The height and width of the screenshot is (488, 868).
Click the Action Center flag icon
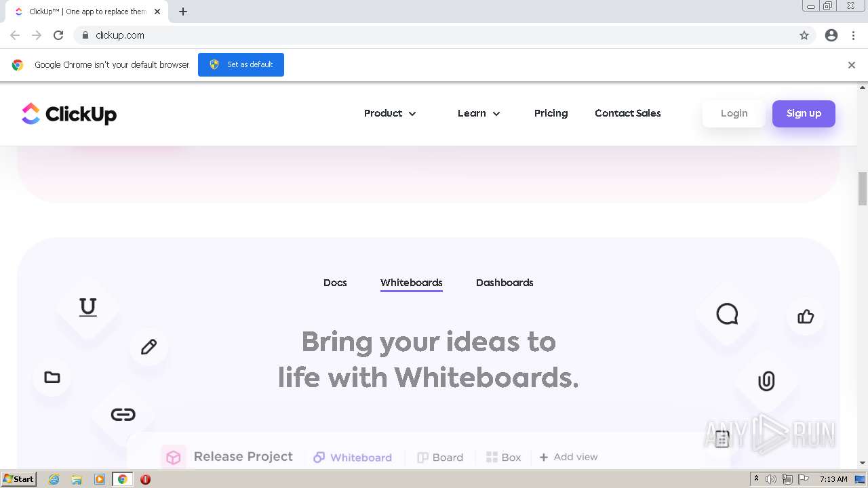pyautogui.click(x=804, y=479)
